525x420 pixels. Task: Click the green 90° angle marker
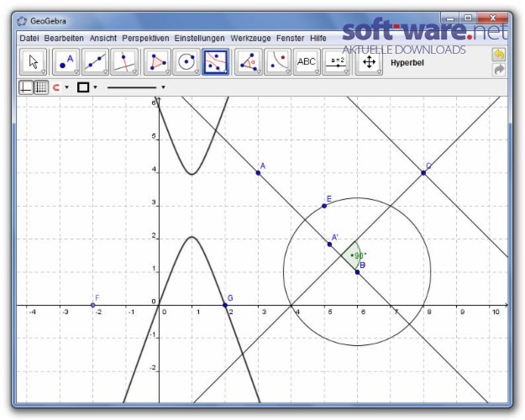[x=352, y=255]
